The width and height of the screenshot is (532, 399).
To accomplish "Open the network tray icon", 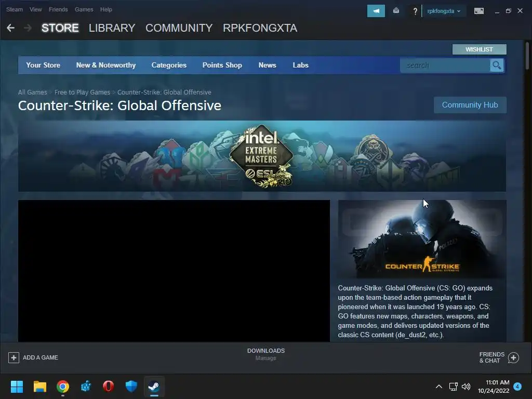I will [453, 387].
